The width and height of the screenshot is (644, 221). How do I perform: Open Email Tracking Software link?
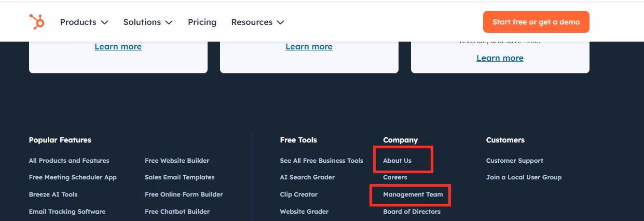pos(67,212)
